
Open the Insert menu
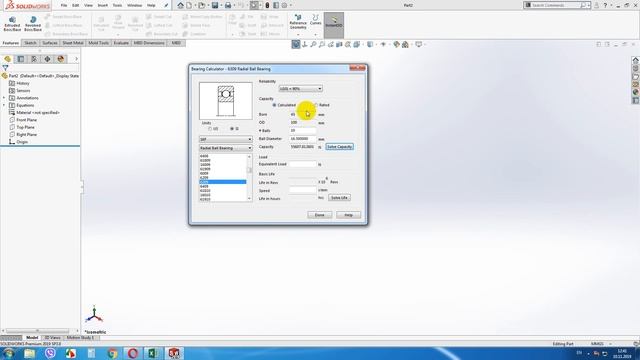pyautogui.click(x=102, y=5)
